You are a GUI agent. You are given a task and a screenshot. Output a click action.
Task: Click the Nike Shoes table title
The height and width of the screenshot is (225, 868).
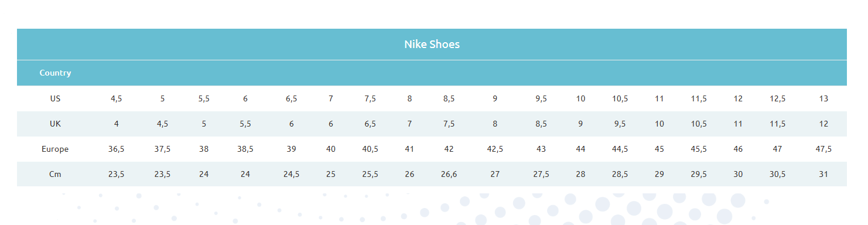[x=432, y=45]
